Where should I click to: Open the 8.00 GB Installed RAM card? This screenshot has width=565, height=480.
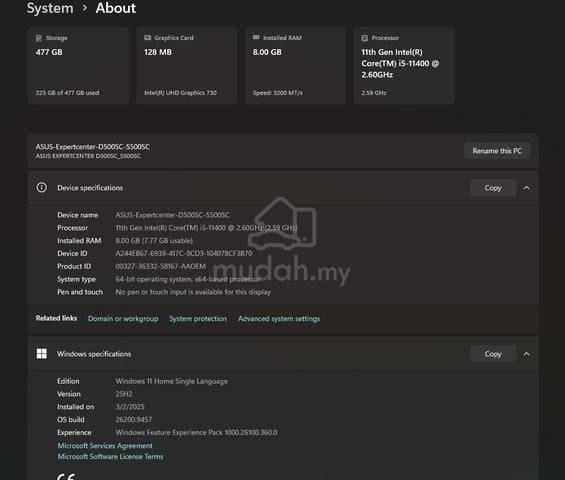point(295,66)
